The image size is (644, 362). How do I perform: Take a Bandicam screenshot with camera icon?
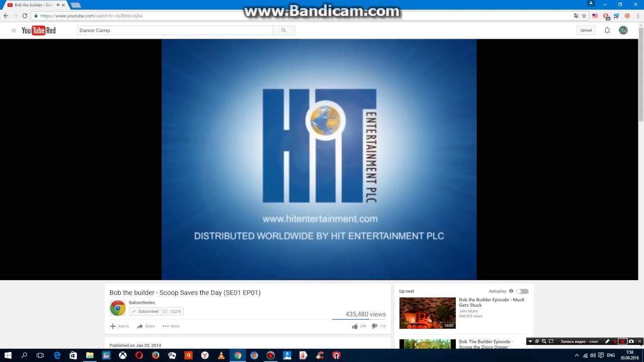tap(631, 341)
